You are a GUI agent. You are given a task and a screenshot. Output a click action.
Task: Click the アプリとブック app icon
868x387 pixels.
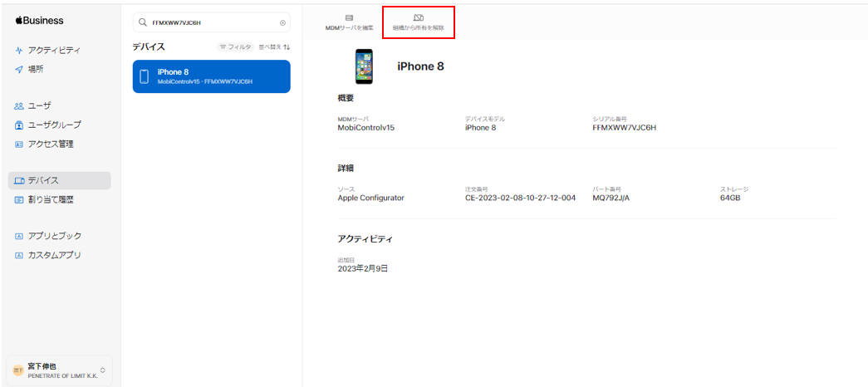[19, 236]
